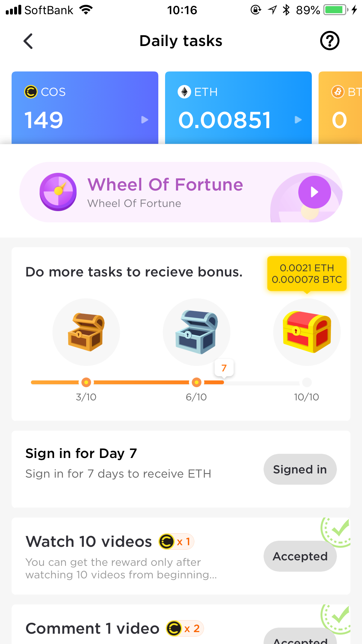This screenshot has width=362, height=644.
Task: Tap Accepted button for Watch 10 videos
Action: tap(300, 556)
